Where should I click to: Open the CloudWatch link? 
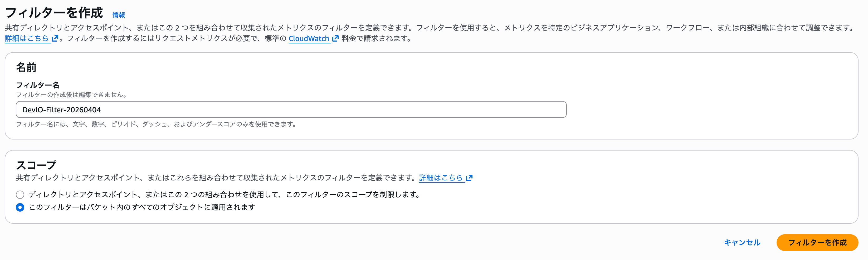pyautogui.click(x=309, y=39)
